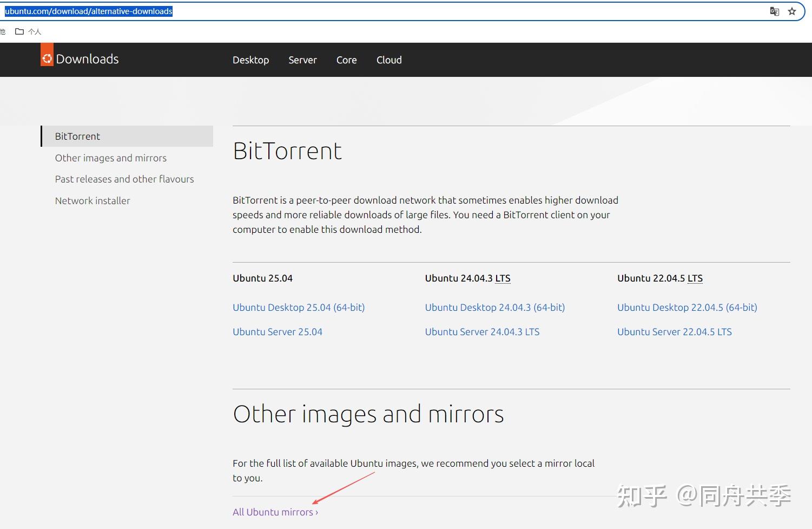Viewport: 812px width, 529px height.
Task: Bookmark this page using the star icon
Action: point(792,11)
